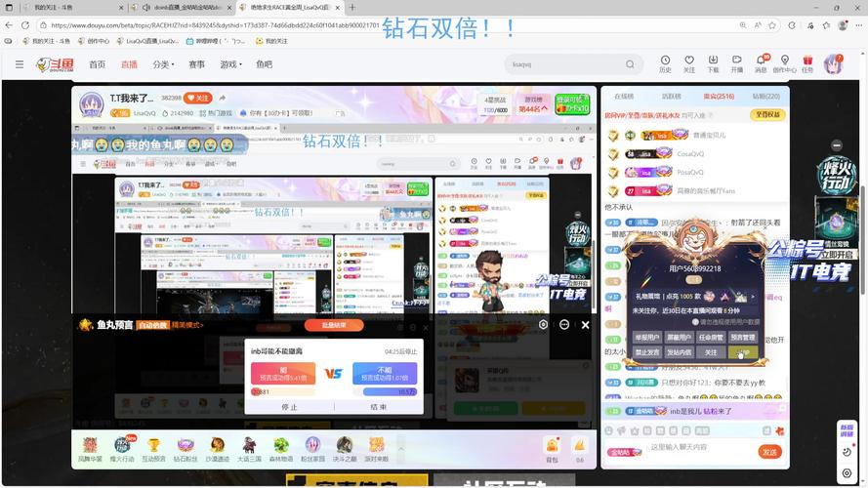Click 举报用户 in user card

tap(647, 337)
